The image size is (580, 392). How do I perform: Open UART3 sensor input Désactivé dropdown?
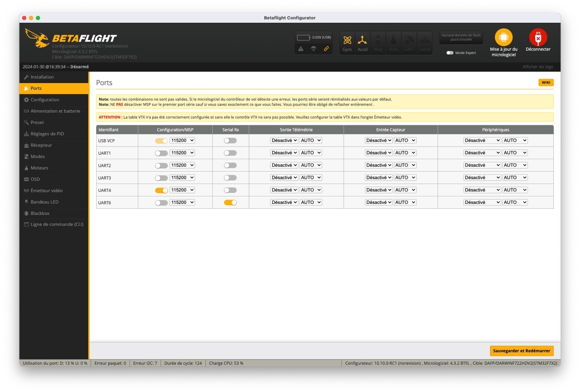tap(378, 178)
